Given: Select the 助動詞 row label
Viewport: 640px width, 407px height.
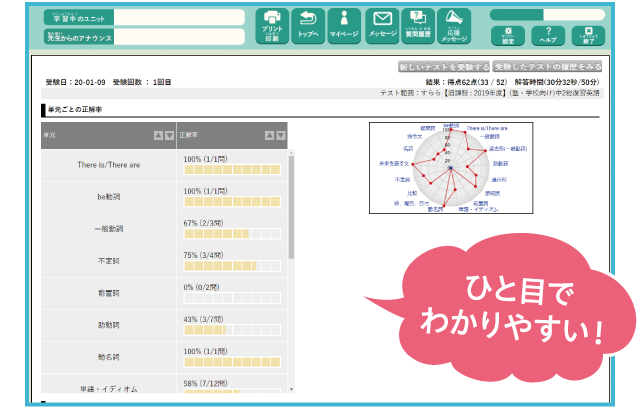Looking at the screenshot, I should [109, 325].
